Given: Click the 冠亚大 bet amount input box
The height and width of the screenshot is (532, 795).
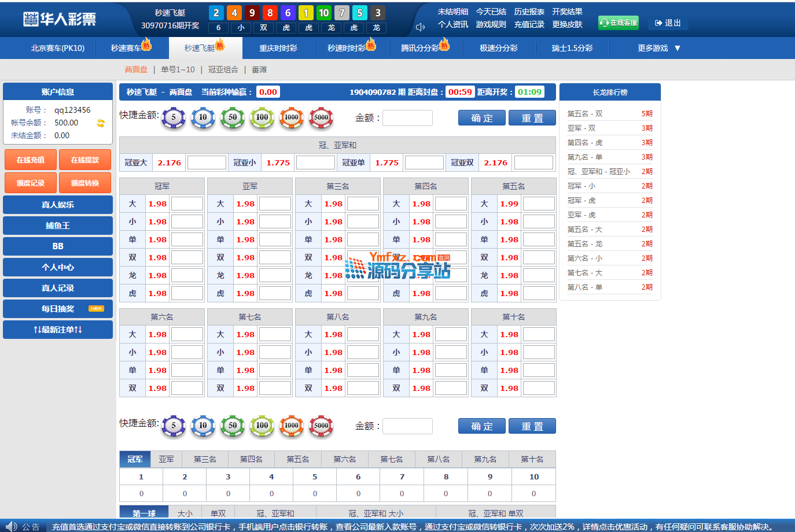Looking at the screenshot, I should pyautogui.click(x=207, y=162).
